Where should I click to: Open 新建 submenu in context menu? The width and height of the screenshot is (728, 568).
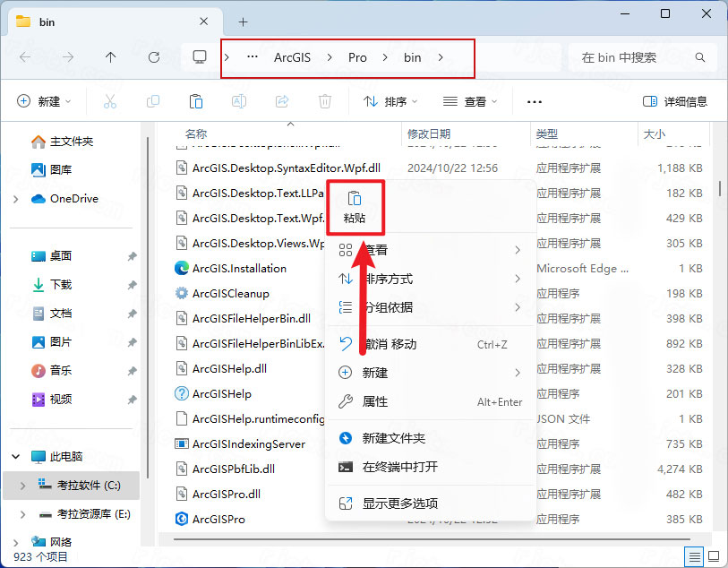click(x=431, y=373)
